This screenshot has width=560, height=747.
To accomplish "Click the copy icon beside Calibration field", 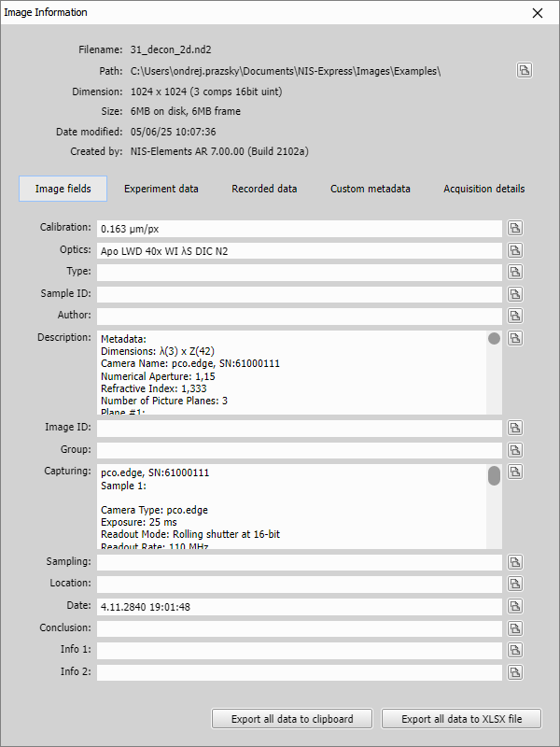I will tap(515, 228).
